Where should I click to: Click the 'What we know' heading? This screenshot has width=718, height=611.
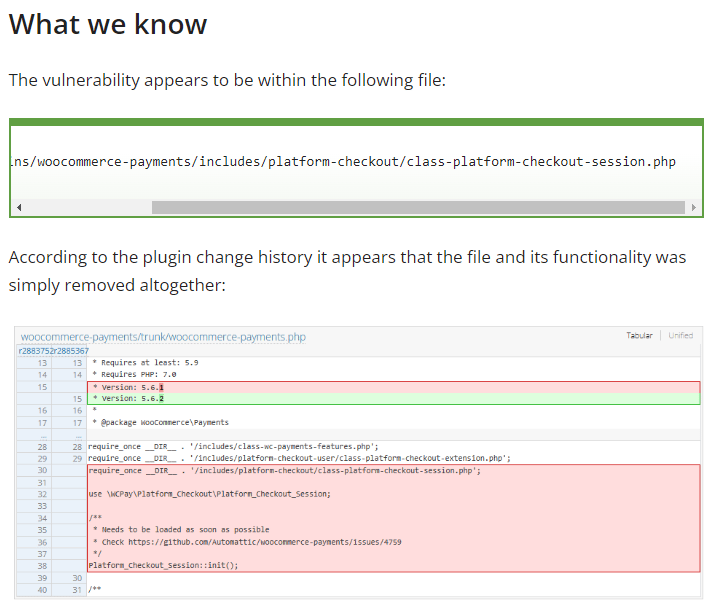[108, 24]
